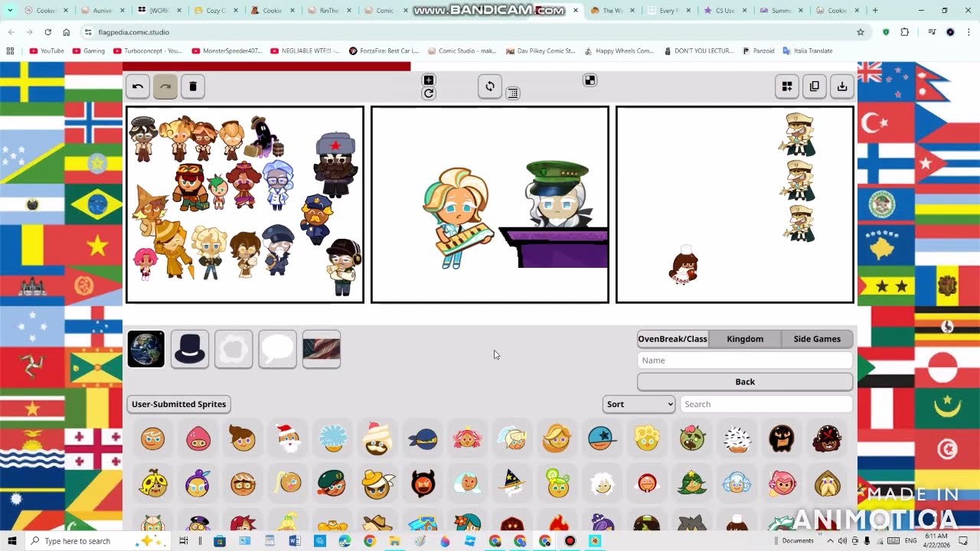Select the white cloud effects category
Screen dimensions: 980x551
[x=234, y=349]
